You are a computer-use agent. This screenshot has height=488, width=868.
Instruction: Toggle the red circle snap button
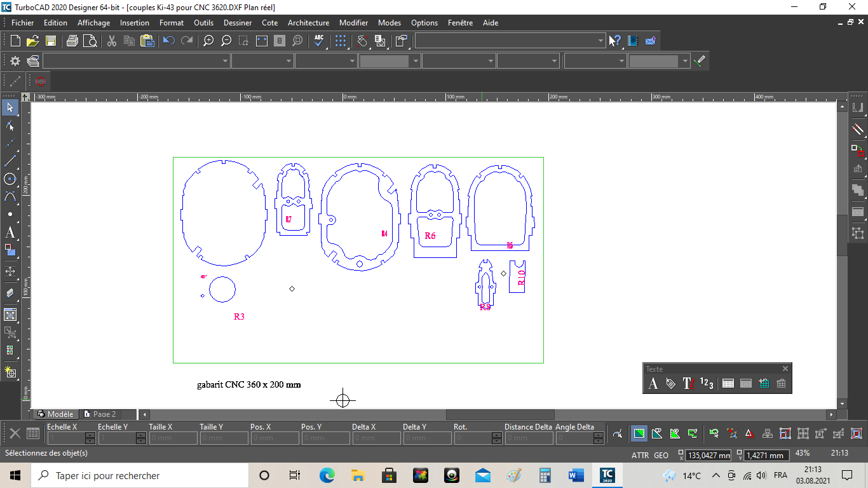pos(41,81)
